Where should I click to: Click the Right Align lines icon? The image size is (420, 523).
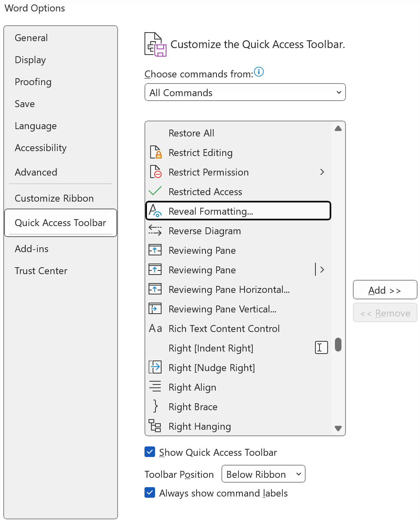(155, 386)
